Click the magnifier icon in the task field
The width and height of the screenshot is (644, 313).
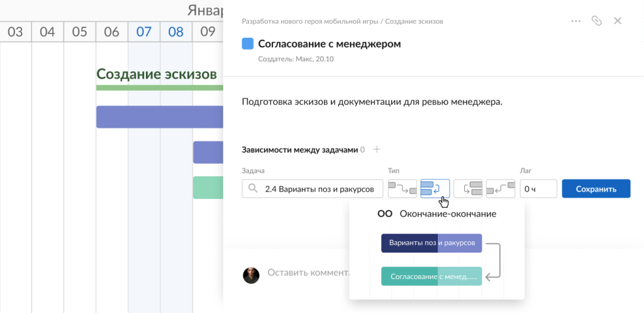click(253, 189)
